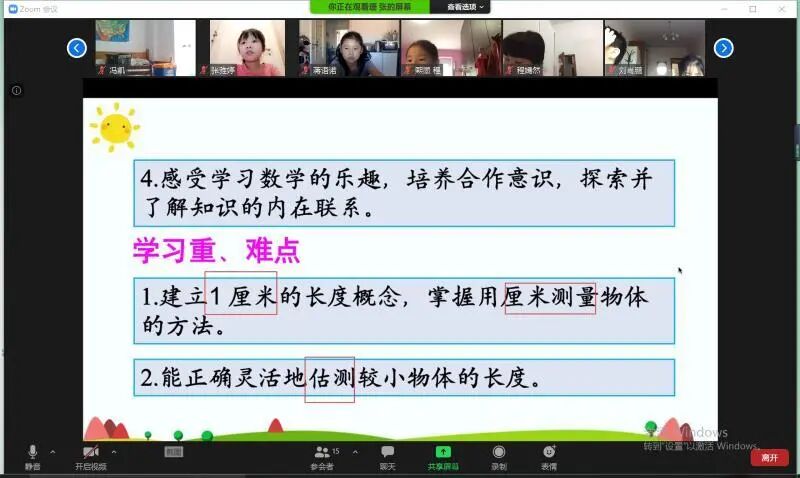Open the participants panel (参会者)
This screenshot has width=800, height=478.
coord(322,457)
